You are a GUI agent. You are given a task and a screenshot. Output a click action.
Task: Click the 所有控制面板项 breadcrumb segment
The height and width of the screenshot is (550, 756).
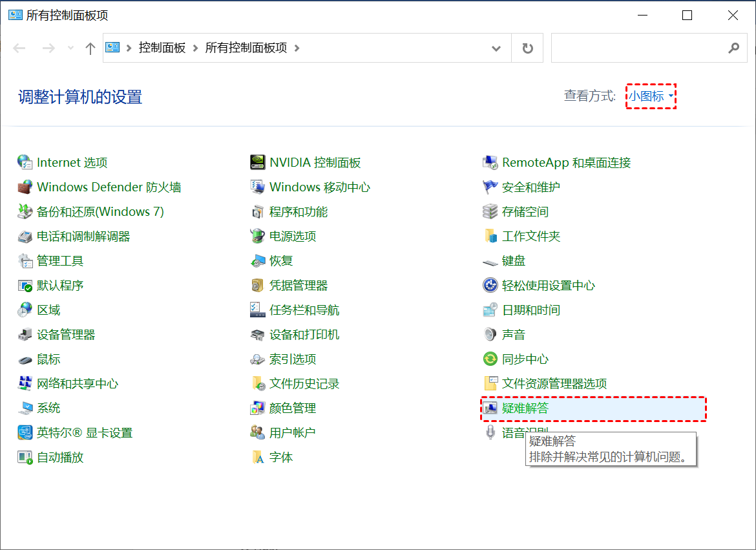point(246,48)
